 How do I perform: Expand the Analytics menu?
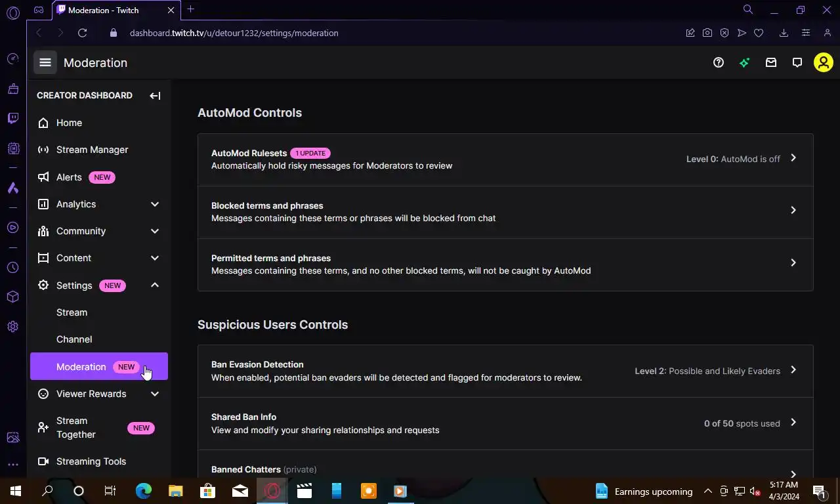coord(155,204)
